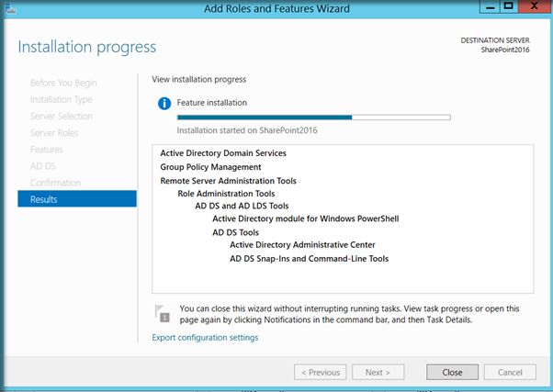The height and width of the screenshot is (392, 553).
Task: Click the Feature installation progress bar
Action: point(313,118)
